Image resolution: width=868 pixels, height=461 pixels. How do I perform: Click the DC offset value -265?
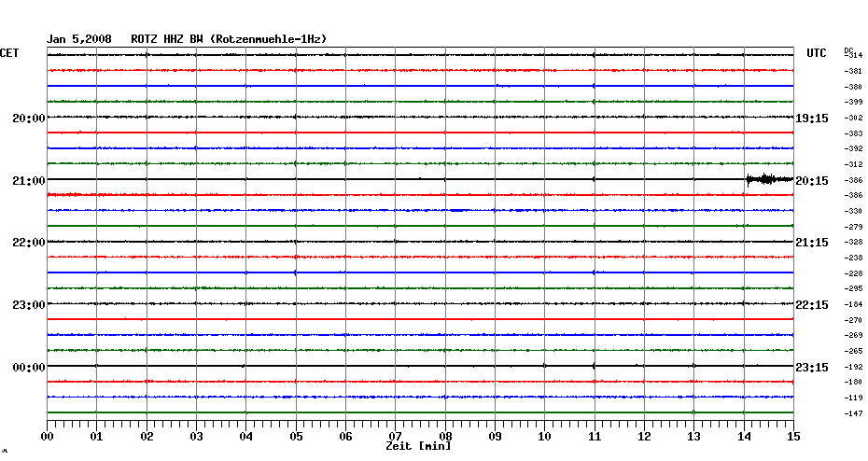pos(853,352)
